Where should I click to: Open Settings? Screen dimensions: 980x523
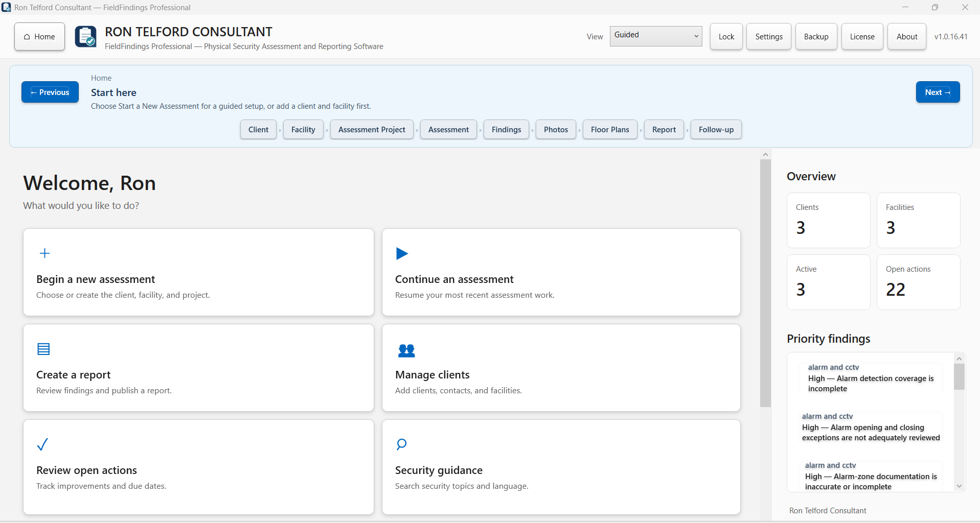click(769, 37)
